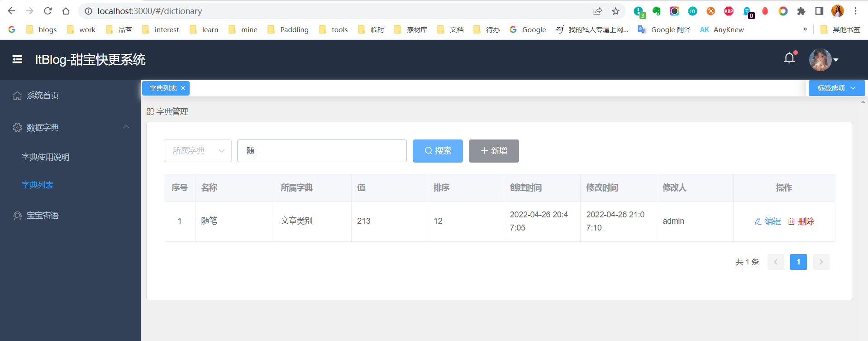Show more bookmarks chevron

click(805, 29)
